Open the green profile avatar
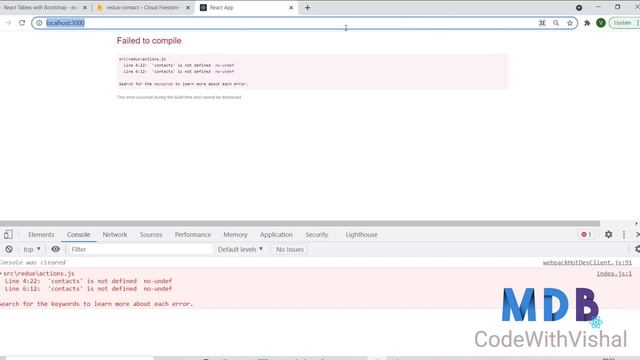The height and width of the screenshot is (360, 640). pyautogui.click(x=601, y=23)
